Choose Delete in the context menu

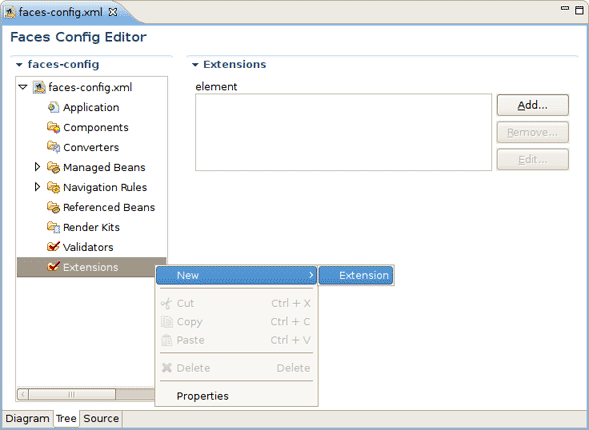(237, 368)
